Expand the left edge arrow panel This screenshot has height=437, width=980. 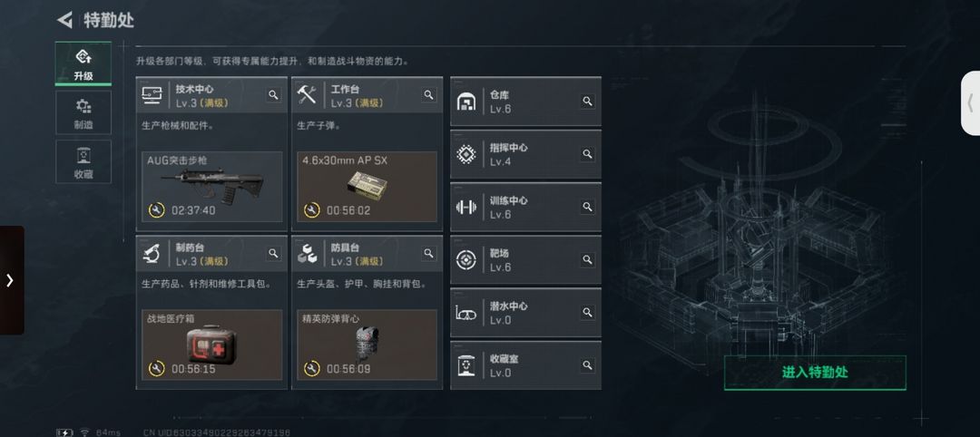(11, 280)
